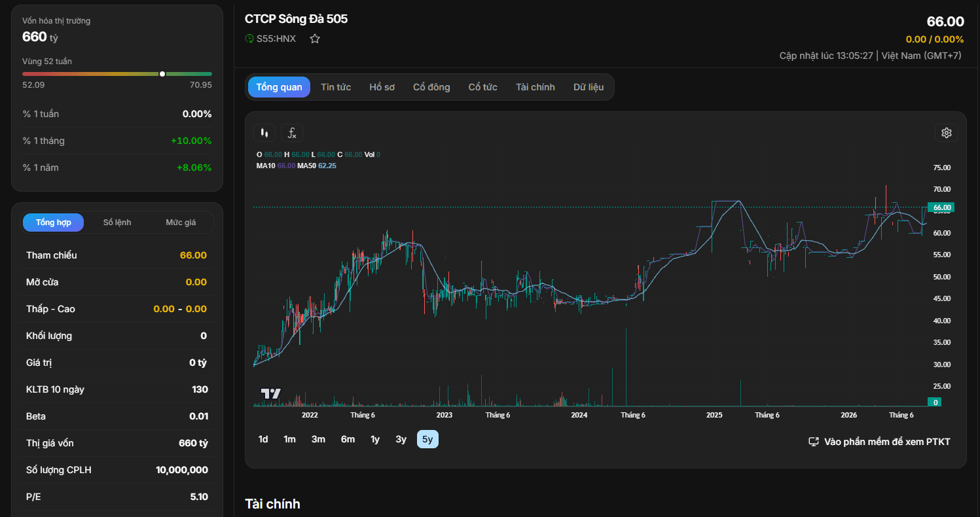Click the MA10 indicator legend

click(276, 166)
